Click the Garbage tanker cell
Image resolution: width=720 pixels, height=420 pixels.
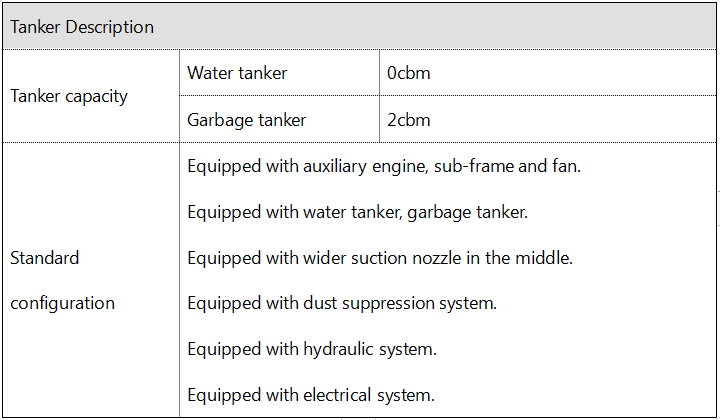tap(279, 120)
